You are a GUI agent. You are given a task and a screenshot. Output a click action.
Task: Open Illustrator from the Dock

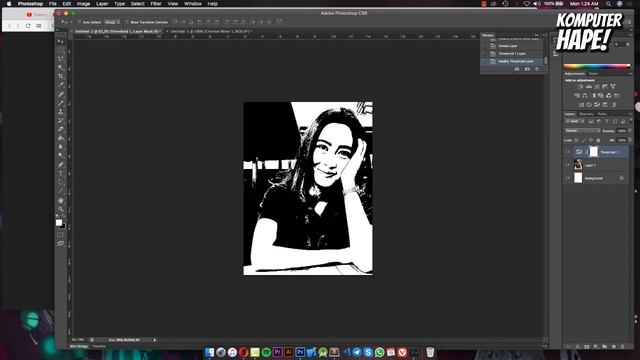(289, 352)
